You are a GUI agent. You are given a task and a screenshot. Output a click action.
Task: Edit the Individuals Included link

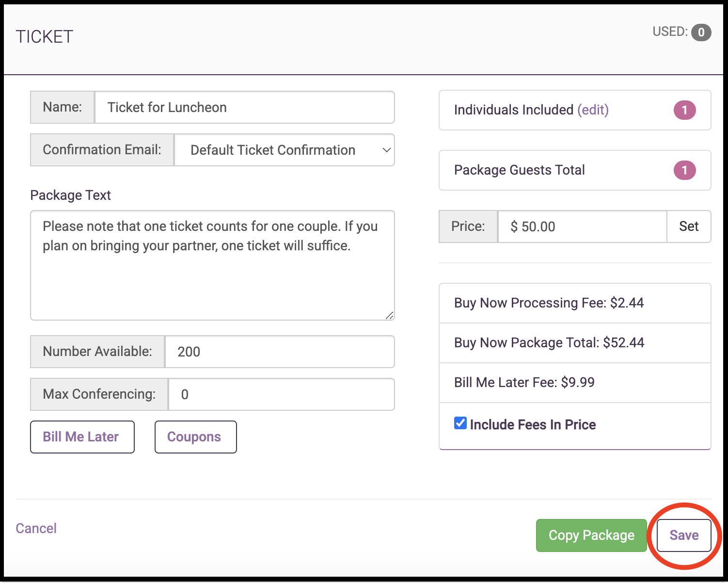pos(593,110)
